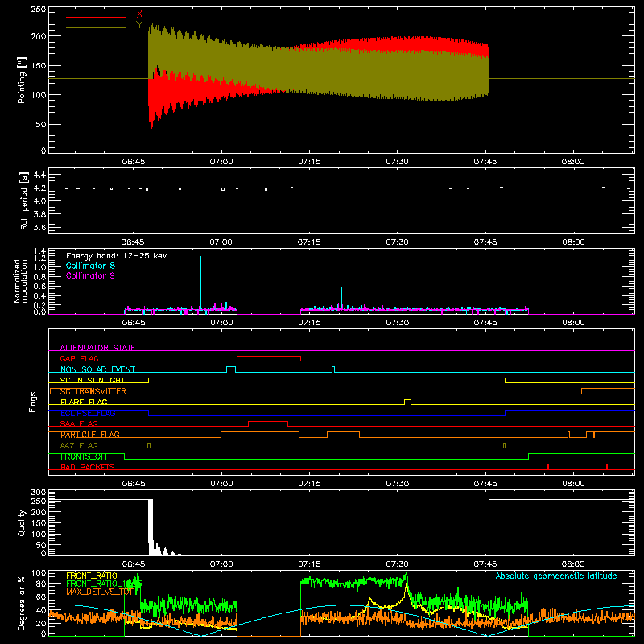Click the smaller cyan modulation spike after 07:15

341,297
